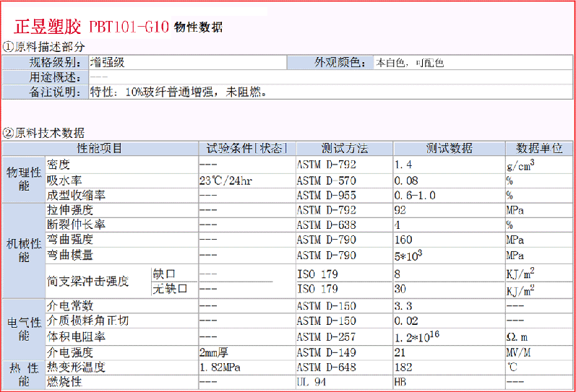Click the ①原料描述部分 section heading
576x392 pixels.
(x=48, y=47)
